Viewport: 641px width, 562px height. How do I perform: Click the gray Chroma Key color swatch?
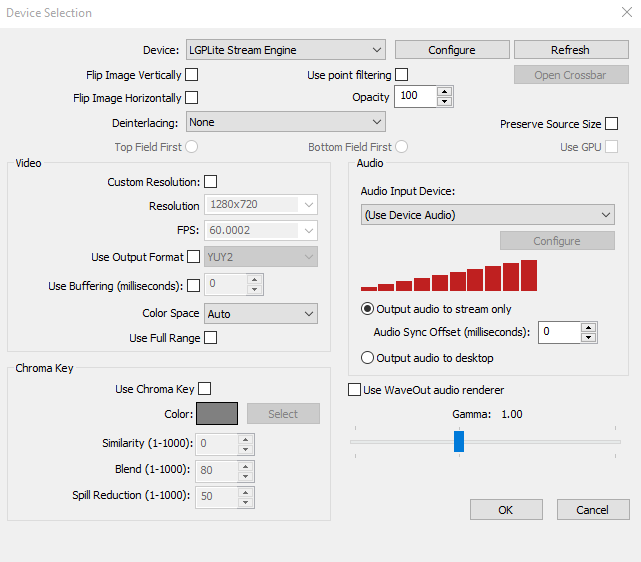pyautogui.click(x=217, y=414)
